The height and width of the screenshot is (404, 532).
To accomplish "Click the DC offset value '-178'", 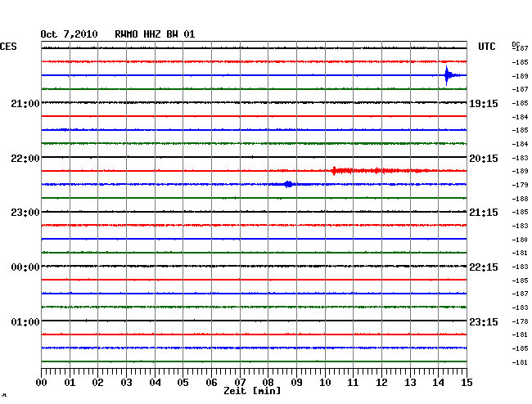I will (x=520, y=321).
